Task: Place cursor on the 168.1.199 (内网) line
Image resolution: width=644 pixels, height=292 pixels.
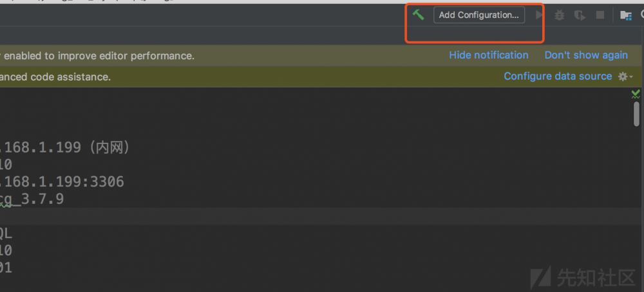Action: 64,148
